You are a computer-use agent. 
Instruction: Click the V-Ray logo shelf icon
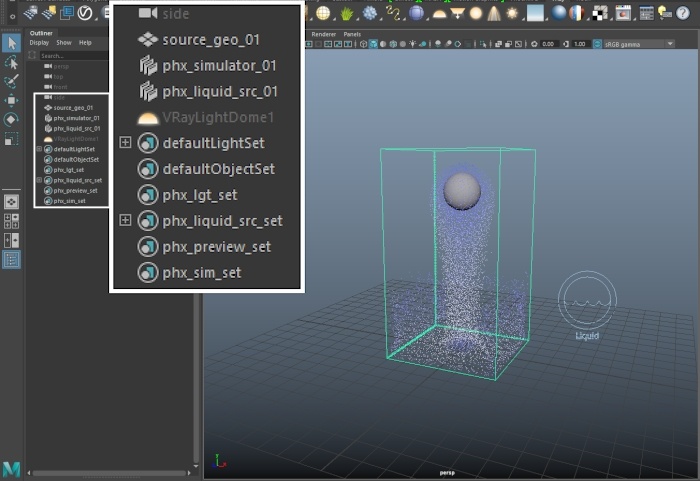point(85,13)
